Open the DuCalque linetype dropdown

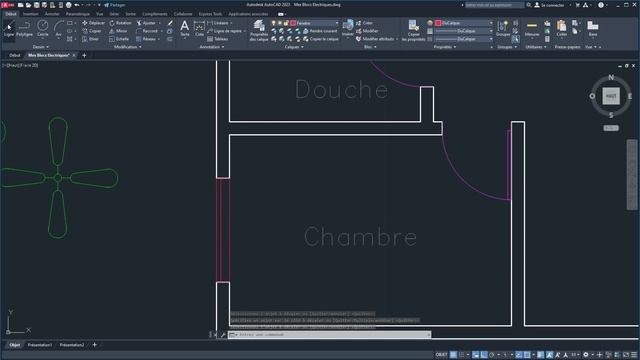[x=464, y=39]
